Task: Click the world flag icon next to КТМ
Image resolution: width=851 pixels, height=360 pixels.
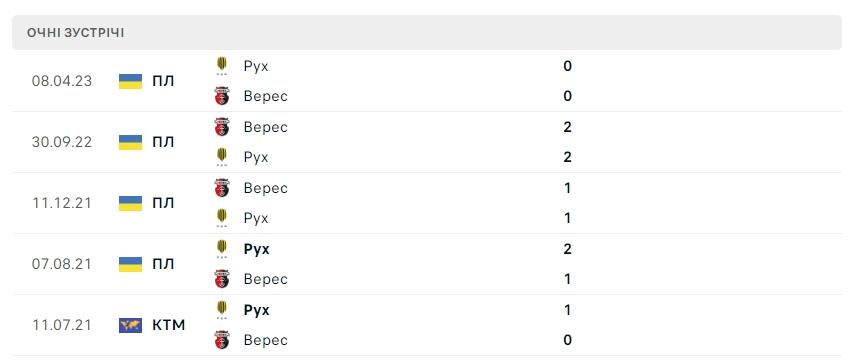Action: pos(130,325)
